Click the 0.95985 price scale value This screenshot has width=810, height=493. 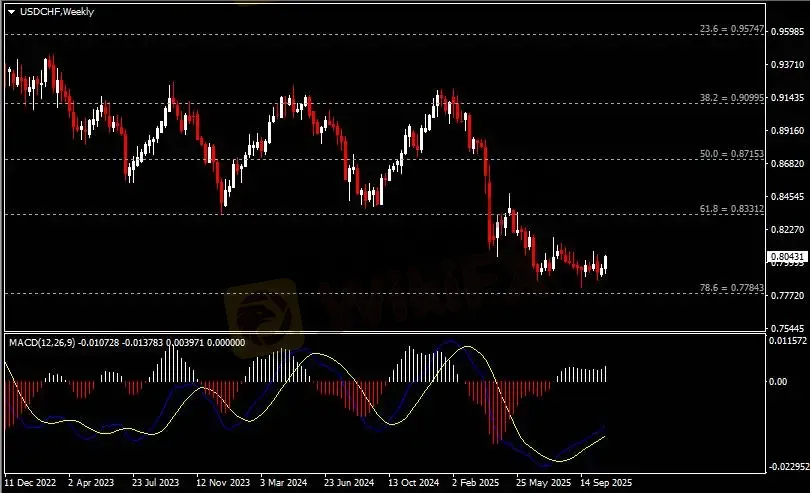(x=787, y=32)
